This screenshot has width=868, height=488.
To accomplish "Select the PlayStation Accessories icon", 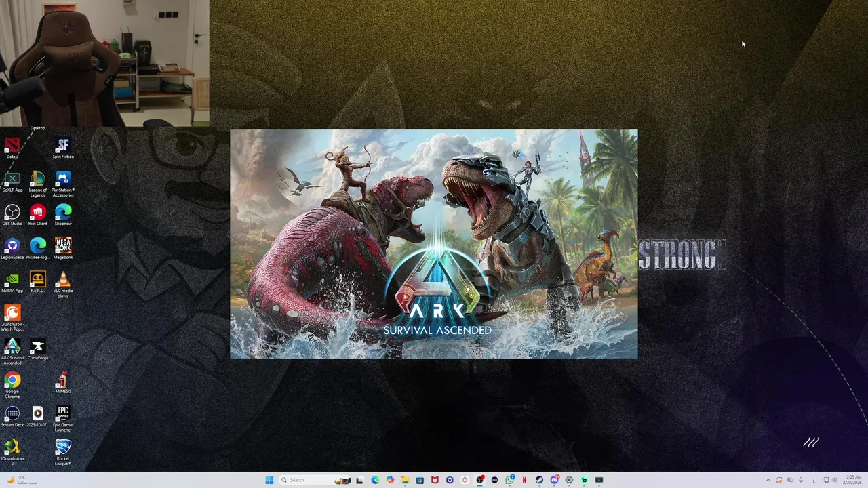I will (63, 184).
